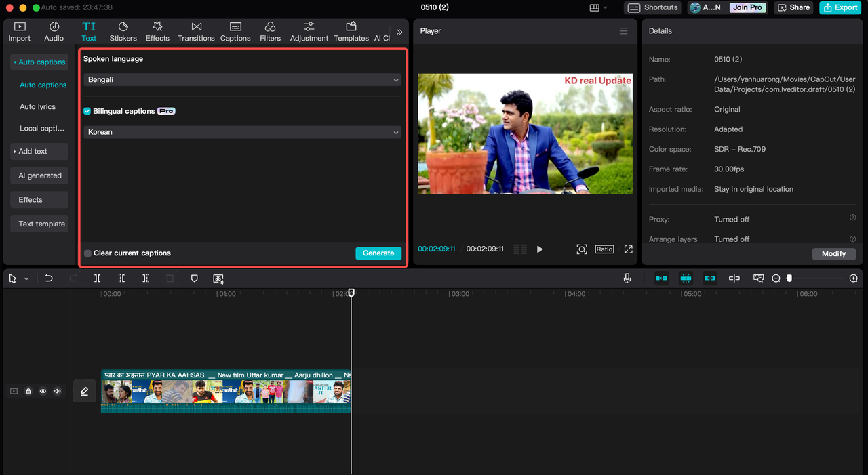Open the Transitions panel

196,31
